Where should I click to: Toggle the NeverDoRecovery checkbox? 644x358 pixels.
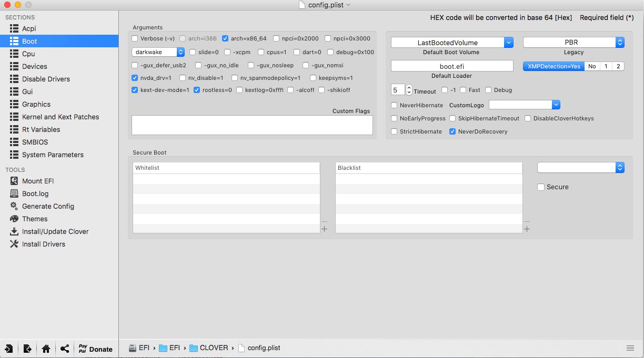point(452,131)
